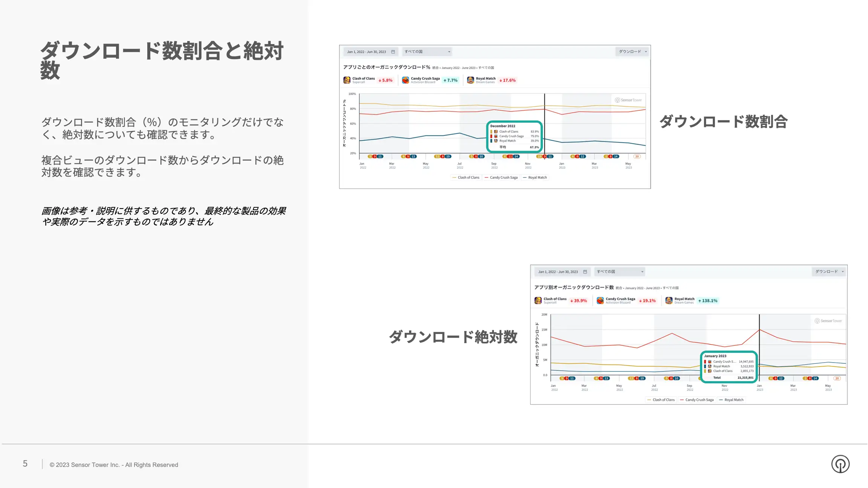This screenshot has width=868, height=488.
Task: Click the calendar icon in the percentage chart
Action: (x=393, y=52)
